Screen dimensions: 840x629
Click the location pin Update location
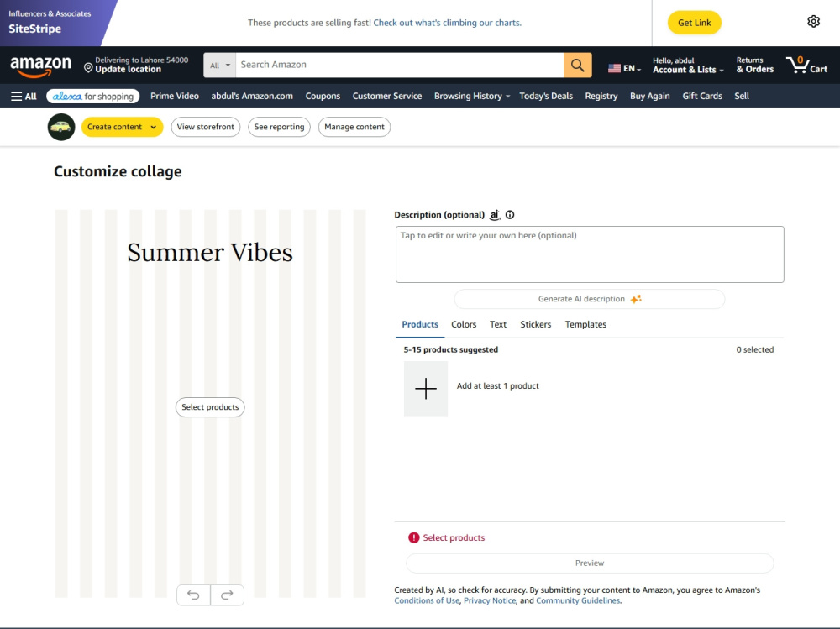136,65
